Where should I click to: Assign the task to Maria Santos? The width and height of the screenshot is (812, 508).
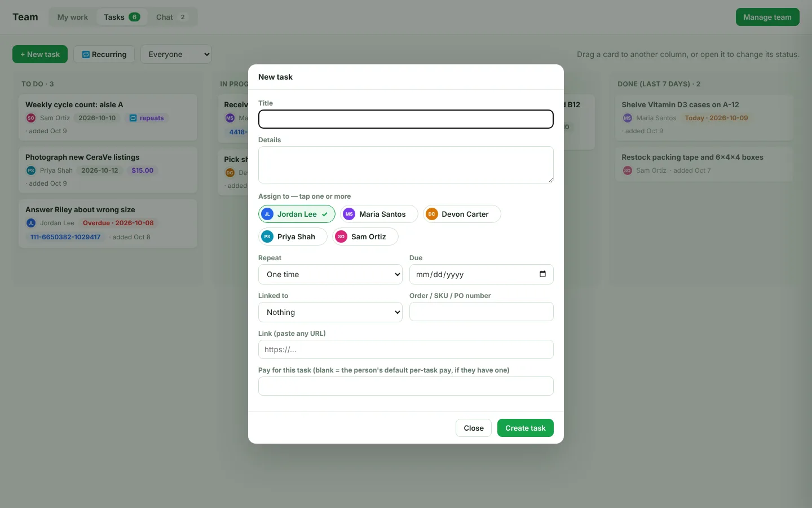(x=379, y=214)
